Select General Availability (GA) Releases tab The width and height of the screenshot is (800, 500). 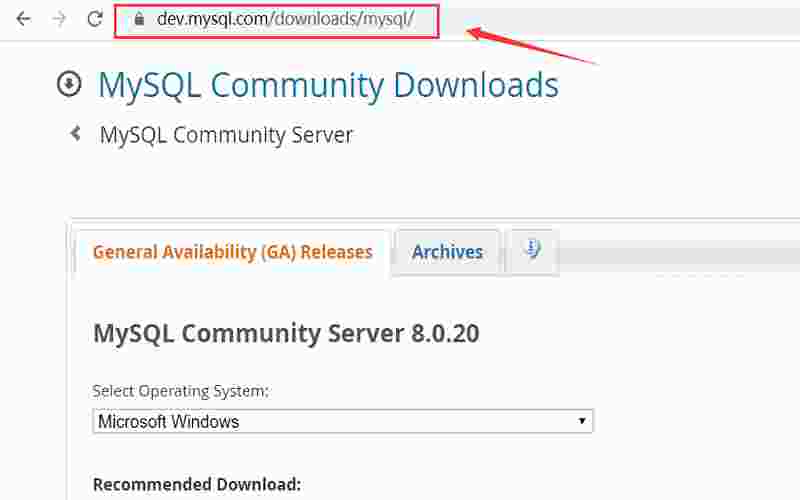233,252
